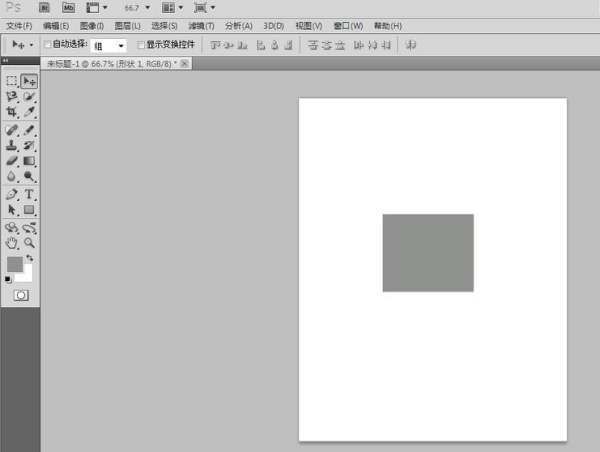Image resolution: width=600 pixels, height=452 pixels.
Task: Close the 未标题-1 document tab
Action: (x=184, y=63)
